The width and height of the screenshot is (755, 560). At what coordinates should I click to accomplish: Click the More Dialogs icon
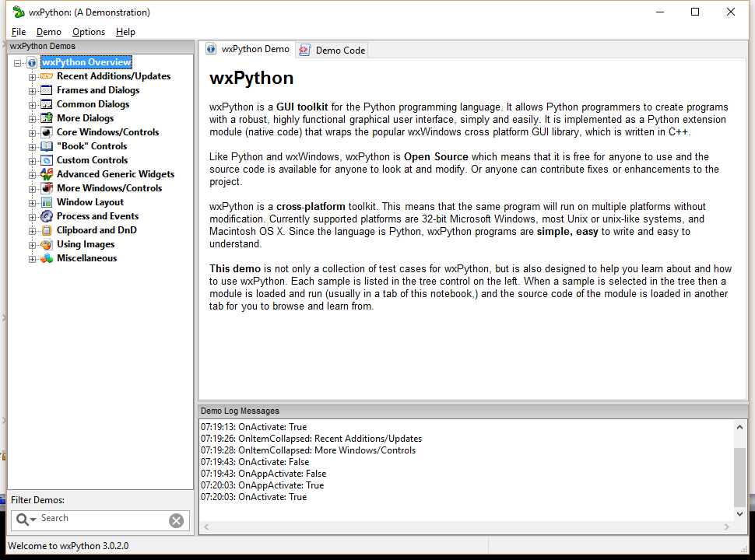[x=47, y=118]
